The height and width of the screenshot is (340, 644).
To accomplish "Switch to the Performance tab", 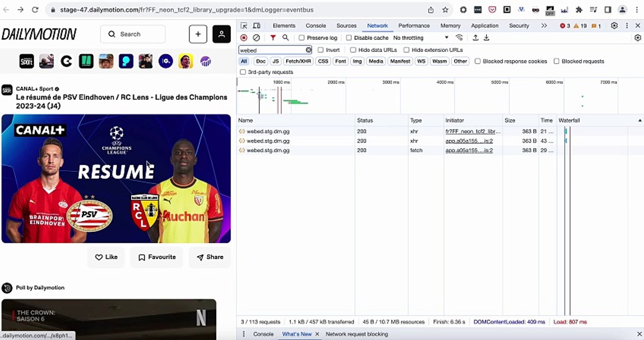I will tap(414, 25).
